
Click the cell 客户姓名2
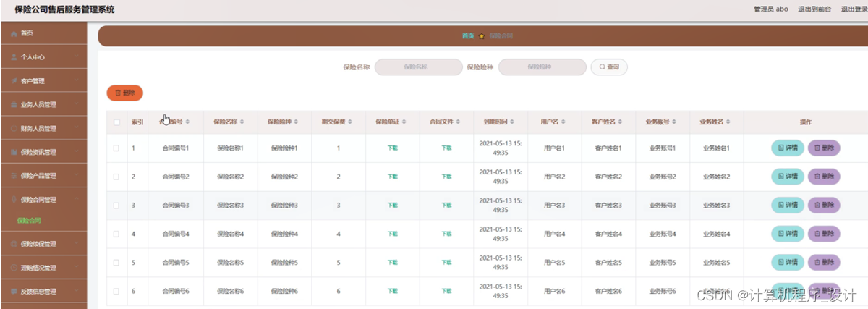coord(608,177)
